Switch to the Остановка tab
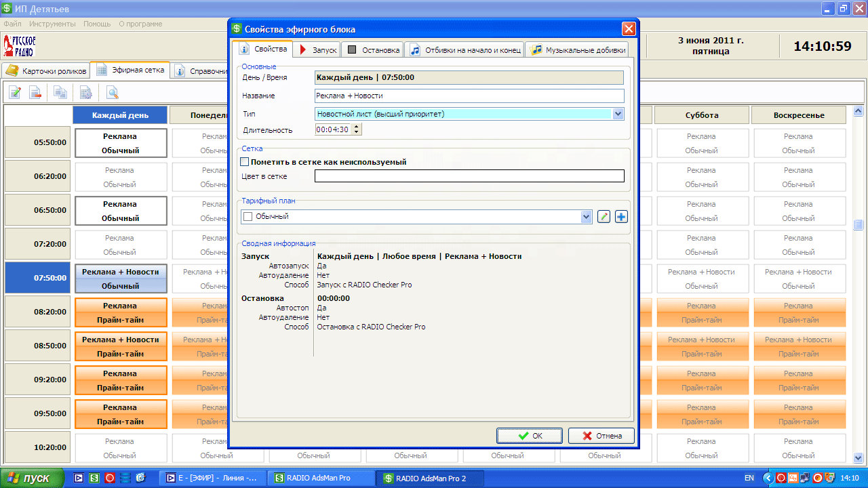Image resolution: width=868 pixels, height=488 pixels. [373, 50]
